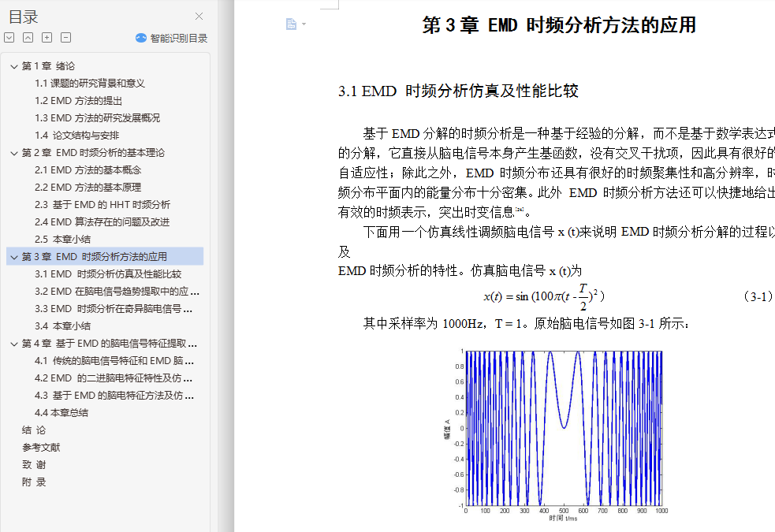Open 致谢 section
Image resolution: width=775 pixels, height=532 pixels.
click(34, 465)
